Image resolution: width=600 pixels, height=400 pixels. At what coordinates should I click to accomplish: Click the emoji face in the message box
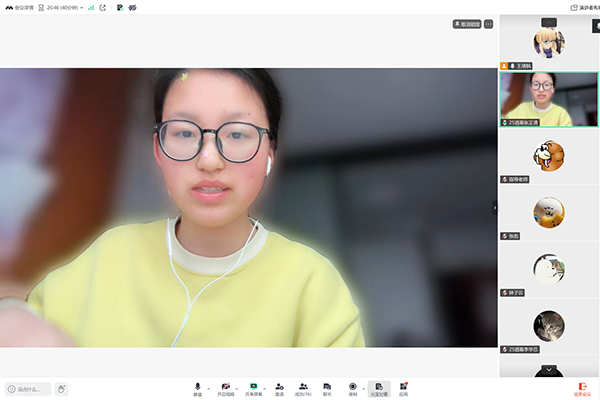point(12,389)
